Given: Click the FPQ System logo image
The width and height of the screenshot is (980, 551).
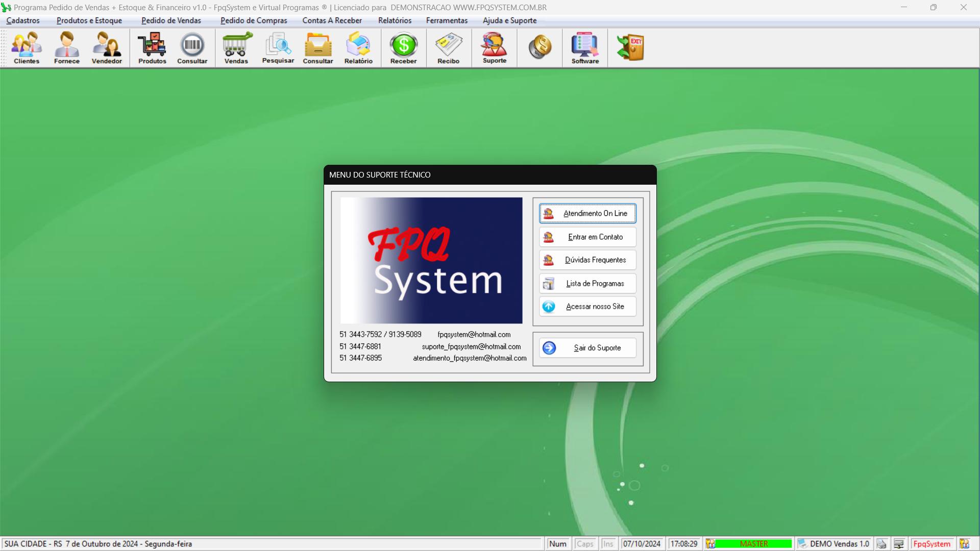Looking at the screenshot, I should click(431, 260).
